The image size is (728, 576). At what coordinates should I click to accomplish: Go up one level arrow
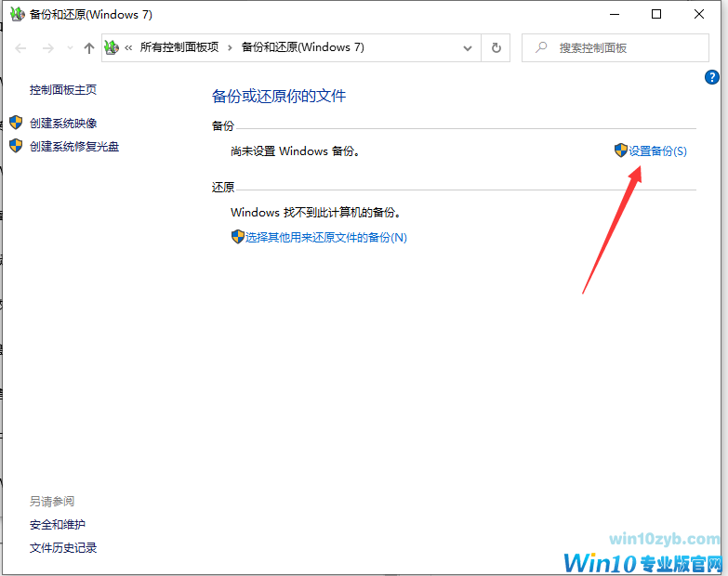coord(89,48)
